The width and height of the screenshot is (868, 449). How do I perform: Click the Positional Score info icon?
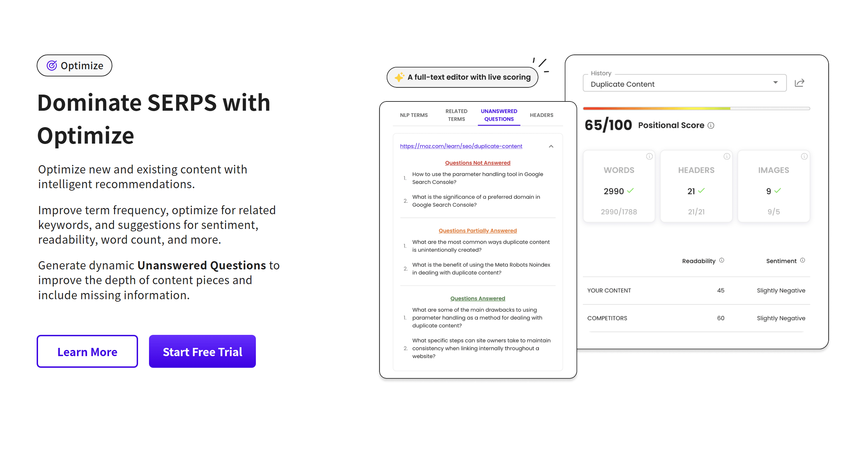click(x=711, y=125)
